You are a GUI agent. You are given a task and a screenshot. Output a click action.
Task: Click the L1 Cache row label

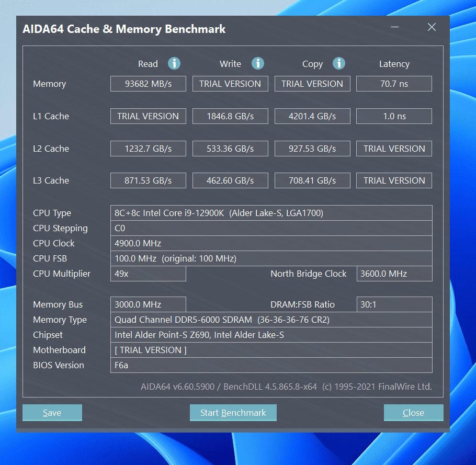tap(51, 116)
